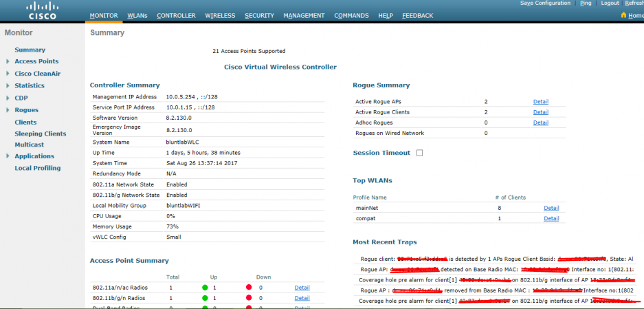
Task: Click Save Configuration link
Action: (x=546, y=3)
